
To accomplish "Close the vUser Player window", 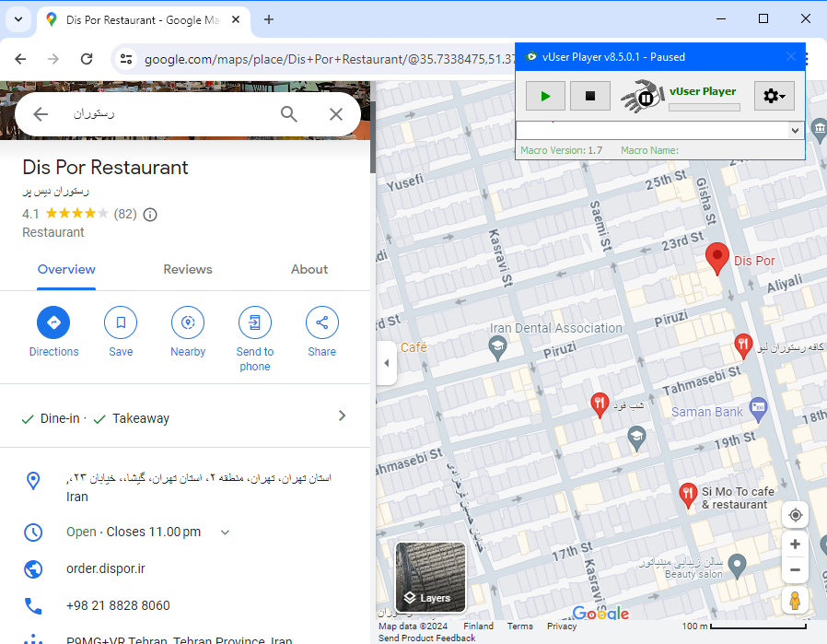I will coord(790,56).
